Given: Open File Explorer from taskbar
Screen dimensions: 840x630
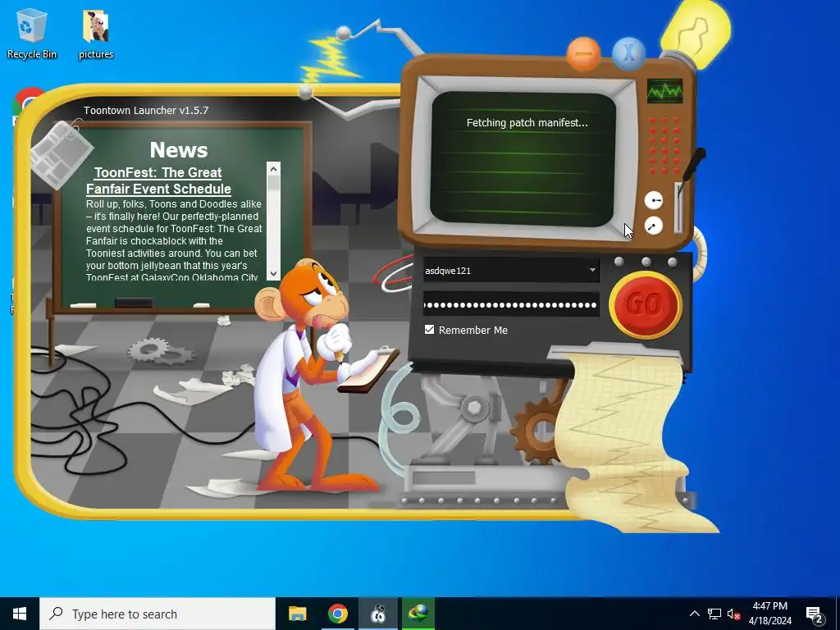Looking at the screenshot, I should tap(297, 614).
